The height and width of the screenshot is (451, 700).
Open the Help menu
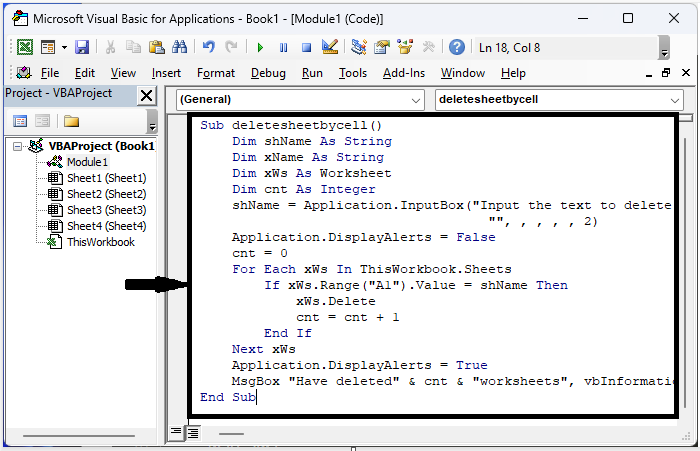pos(513,73)
